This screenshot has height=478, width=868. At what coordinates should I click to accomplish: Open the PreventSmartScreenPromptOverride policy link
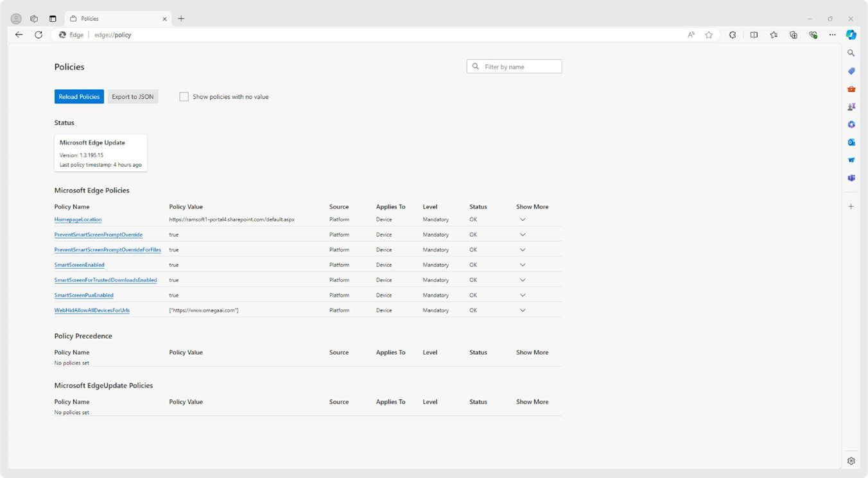tap(98, 235)
